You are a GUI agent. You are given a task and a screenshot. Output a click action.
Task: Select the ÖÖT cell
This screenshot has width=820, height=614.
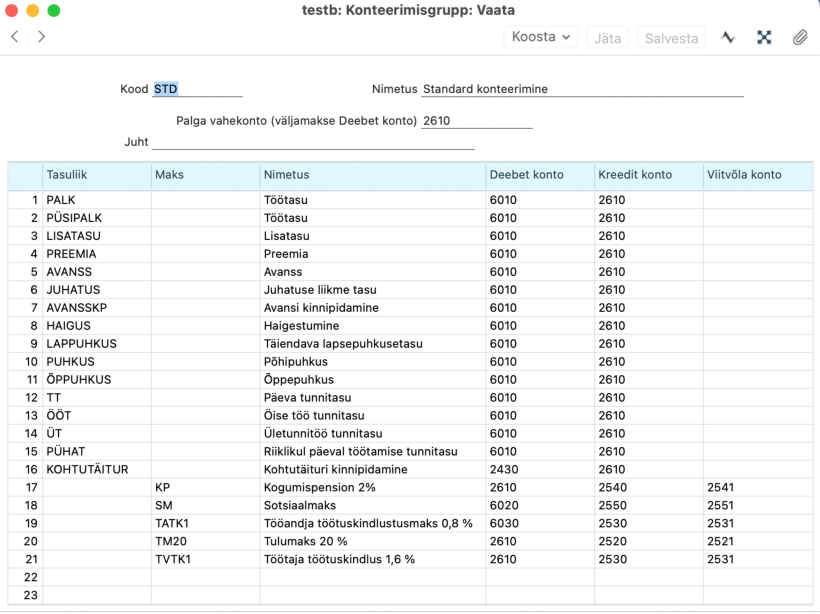pyautogui.click(x=97, y=416)
